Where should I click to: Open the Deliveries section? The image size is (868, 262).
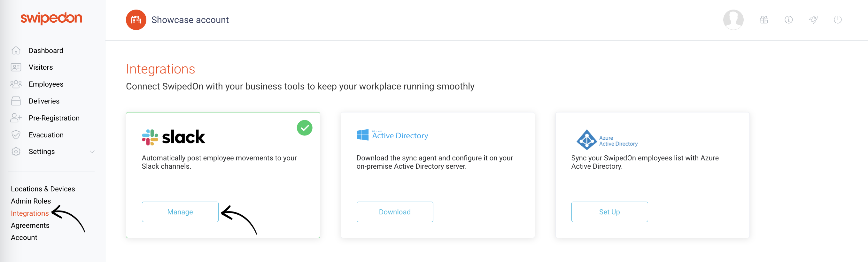pos(44,101)
